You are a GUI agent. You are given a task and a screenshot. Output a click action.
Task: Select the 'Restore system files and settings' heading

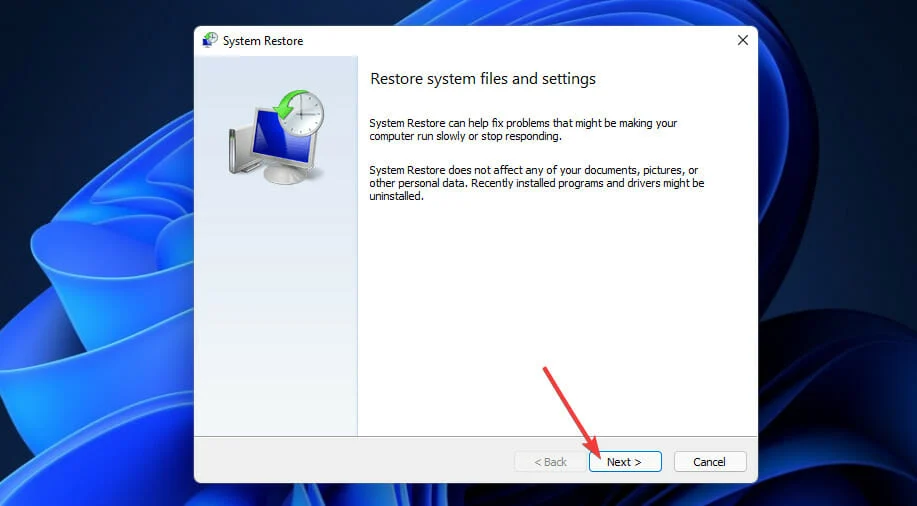(483, 79)
